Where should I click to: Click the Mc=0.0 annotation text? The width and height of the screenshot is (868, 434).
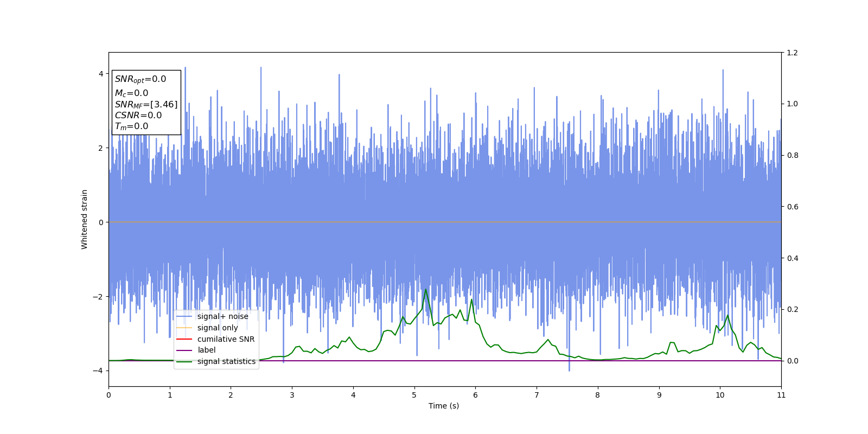131,93
